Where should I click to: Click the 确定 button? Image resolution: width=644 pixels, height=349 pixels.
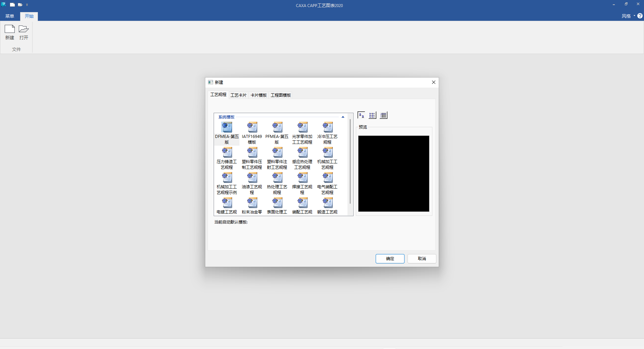390,259
